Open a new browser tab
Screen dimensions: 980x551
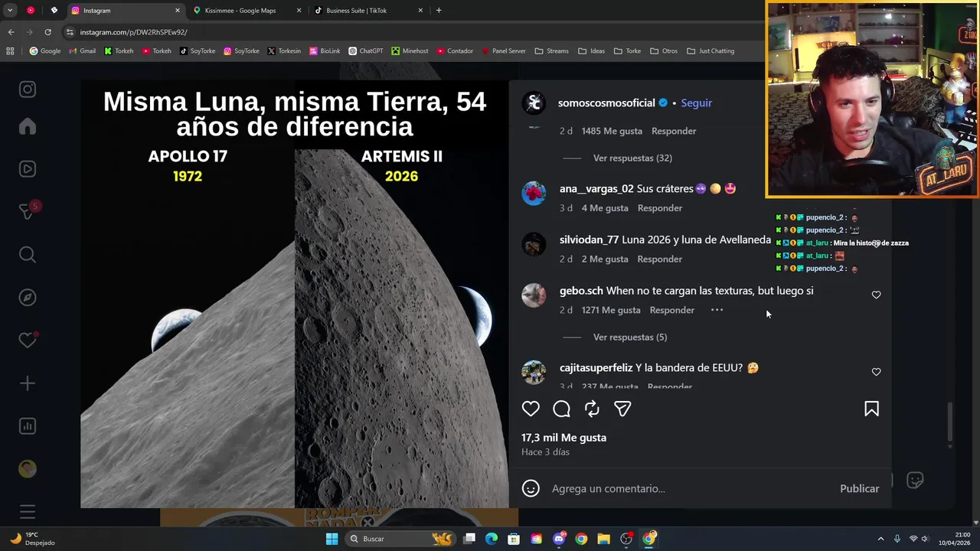point(439,11)
